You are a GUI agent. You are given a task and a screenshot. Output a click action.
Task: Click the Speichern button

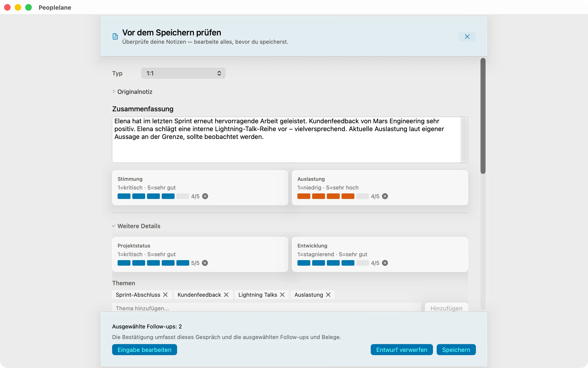(x=456, y=350)
